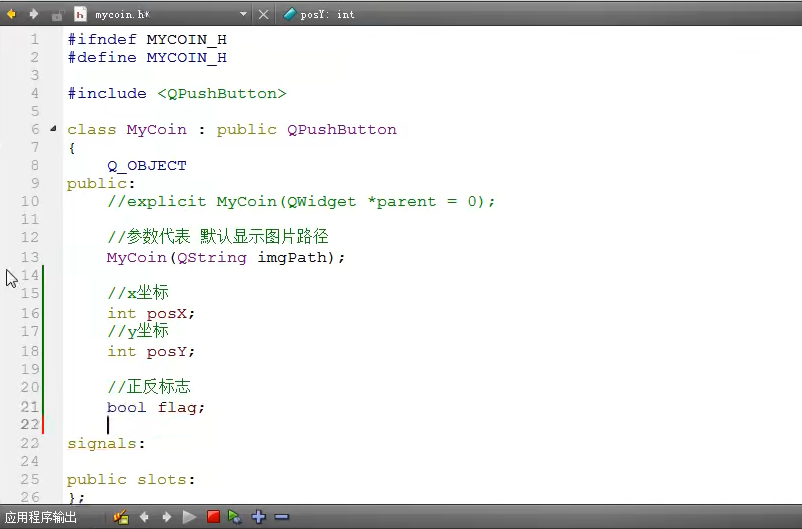The width and height of the screenshot is (802, 529).
Task: Click the comment '//x坐标'
Action: [x=138, y=293]
